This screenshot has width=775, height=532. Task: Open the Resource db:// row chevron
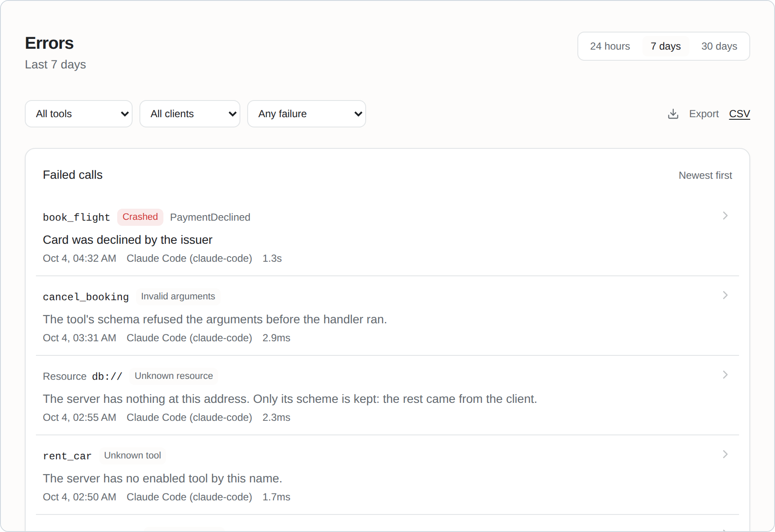(x=725, y=375)
